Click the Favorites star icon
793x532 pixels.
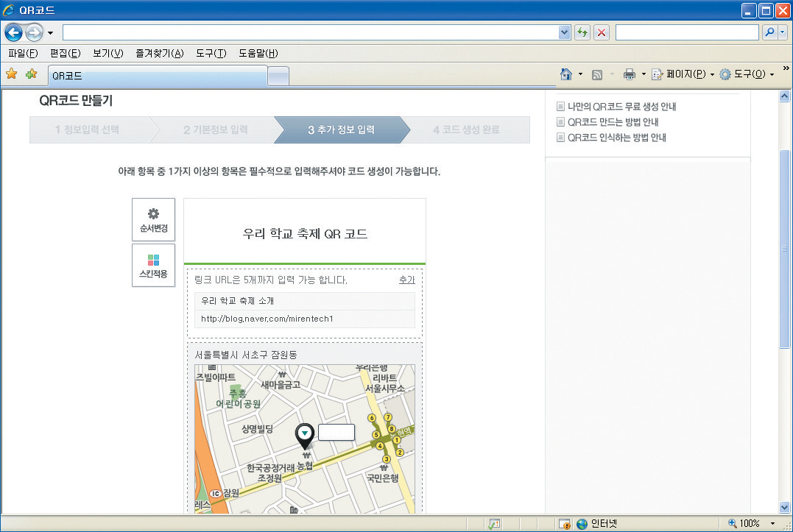point(11,74)
